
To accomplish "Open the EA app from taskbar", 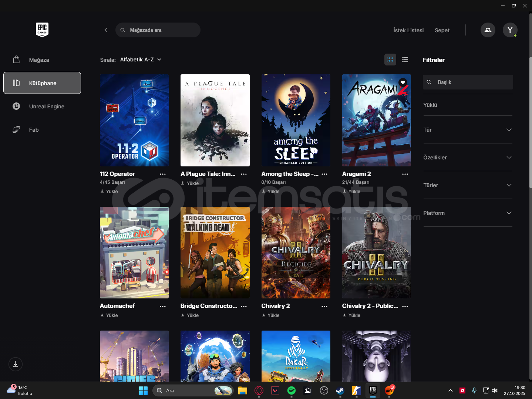I will pos(389,390).
